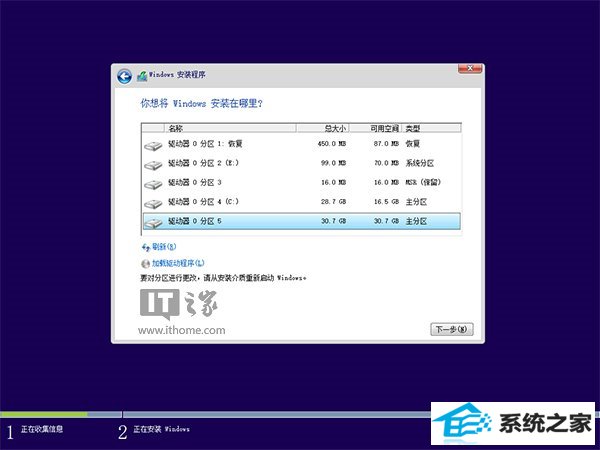Open 加载驱动程序(L) link

point(178,263)
